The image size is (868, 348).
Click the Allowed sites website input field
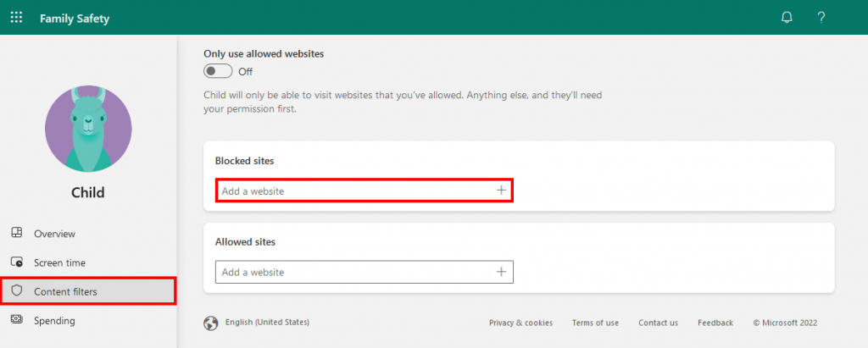pos(352,272)
